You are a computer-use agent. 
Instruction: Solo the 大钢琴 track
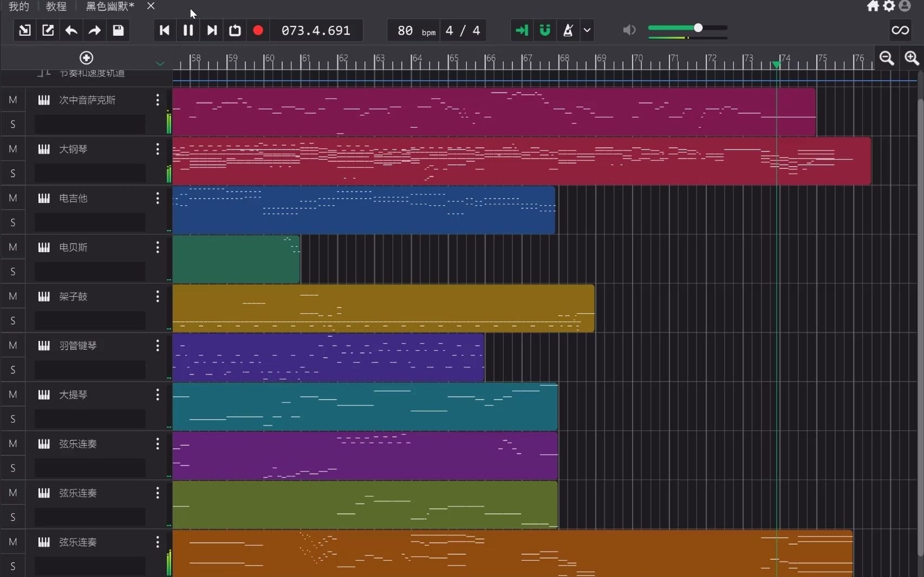point(13,173)
